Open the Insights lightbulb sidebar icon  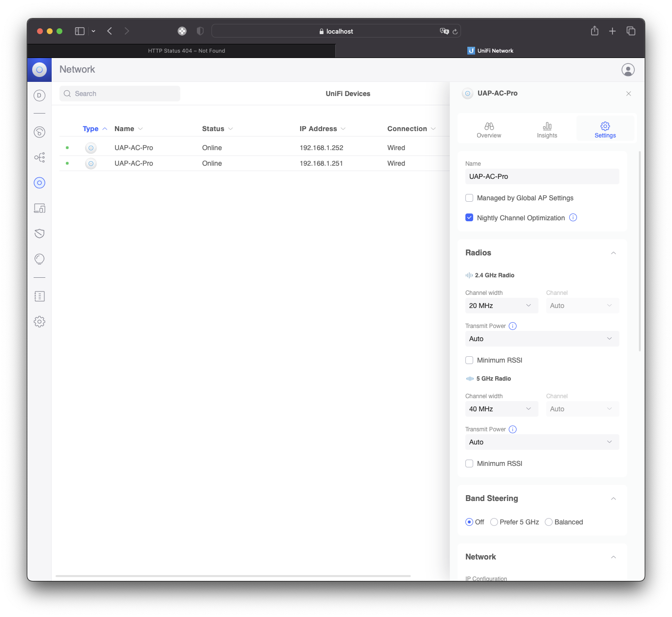39,259
